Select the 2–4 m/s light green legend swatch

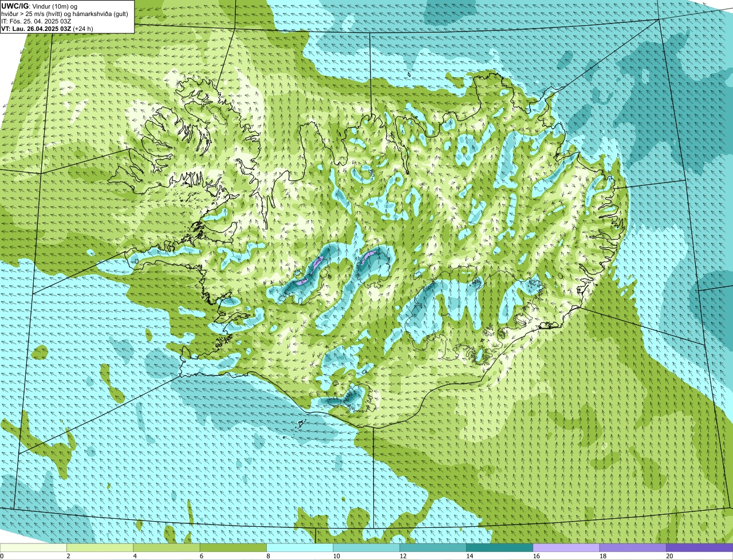click(100, 547)
